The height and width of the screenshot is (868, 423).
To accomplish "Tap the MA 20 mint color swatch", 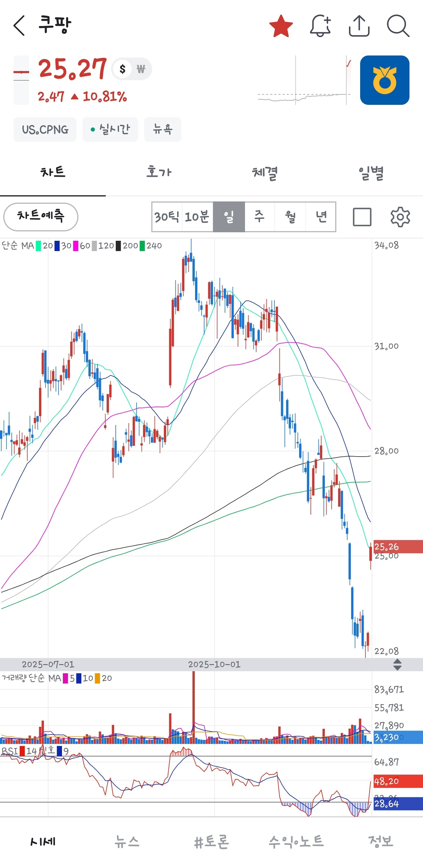I will click(x=38, y=246).
